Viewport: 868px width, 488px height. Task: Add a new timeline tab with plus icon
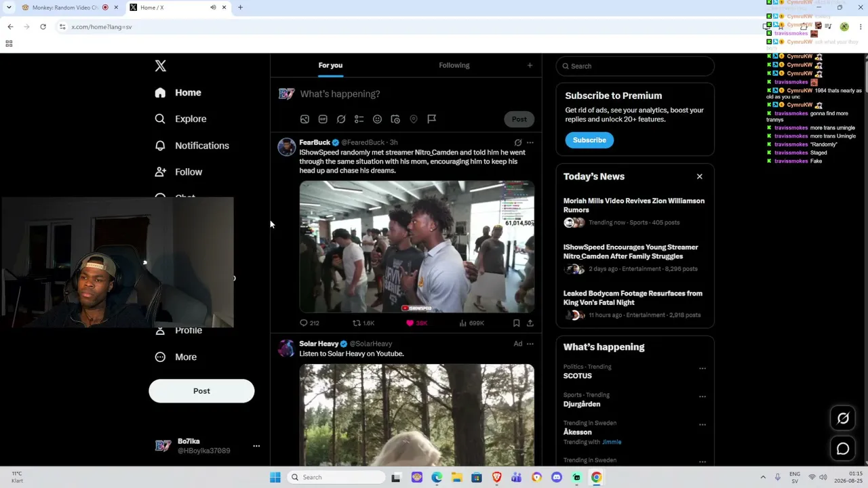(530, 65)
